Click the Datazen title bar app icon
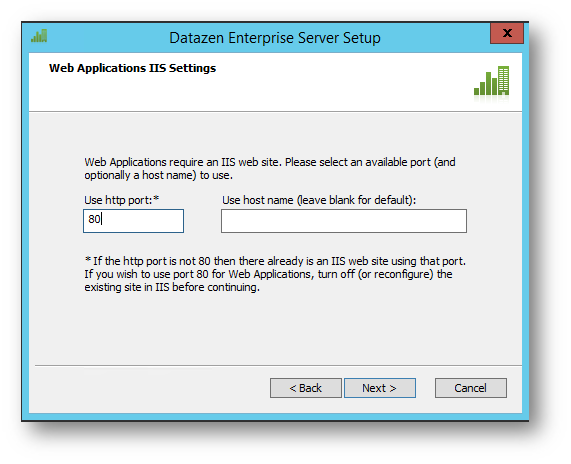 39,36
